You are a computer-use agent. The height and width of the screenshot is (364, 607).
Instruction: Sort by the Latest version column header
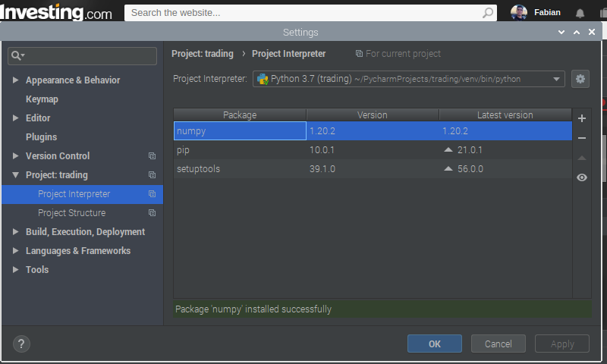pos(505,115)
